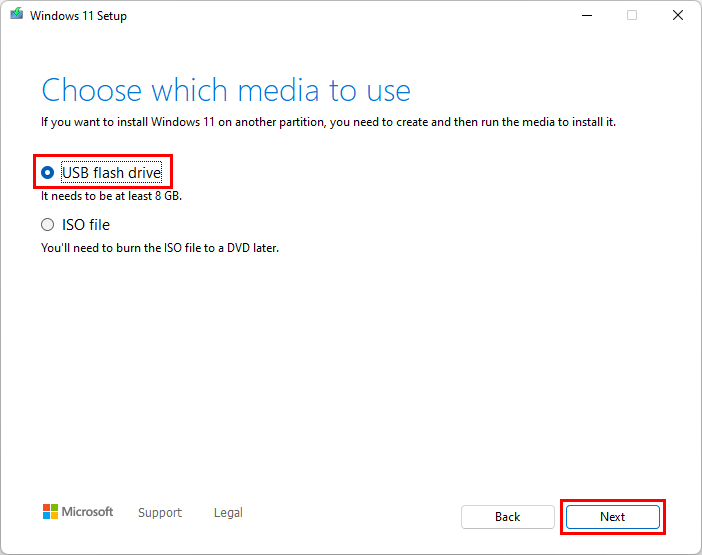Viewport: 702px width, 555px height.
Task: Click the four-color Microsoft logo squares
Action: (x=50, y=512)
